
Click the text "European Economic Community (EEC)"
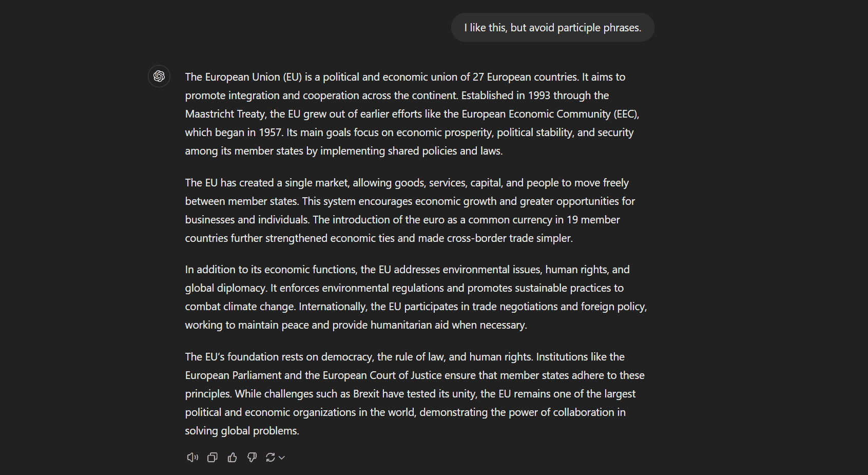point(550,114)
